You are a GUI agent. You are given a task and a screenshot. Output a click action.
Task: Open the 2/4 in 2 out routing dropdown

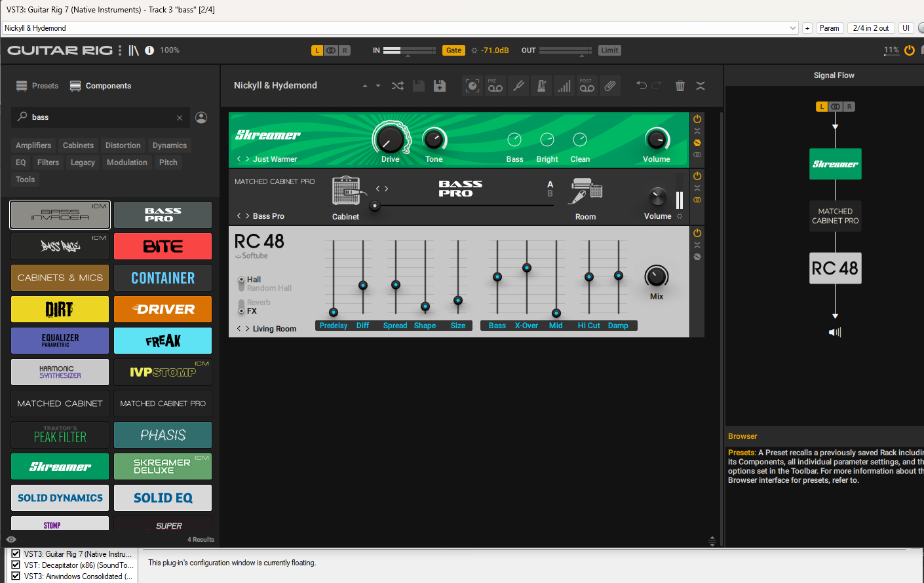pyautogui.click(x=870, y=28)
